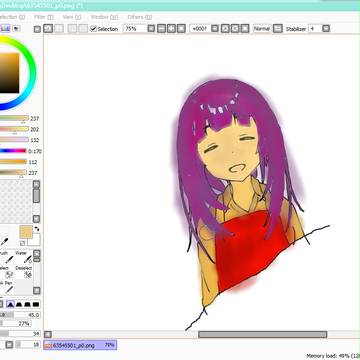Click the icon right of Normal
The width and height of the screenshot is (360, 360).
tap(278, 29)
